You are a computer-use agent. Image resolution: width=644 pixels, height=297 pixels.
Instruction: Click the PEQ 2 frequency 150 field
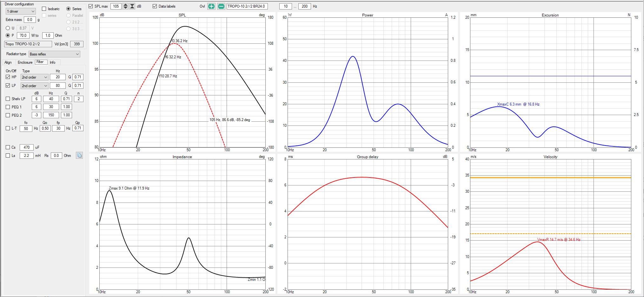click(x=51, y=115)
